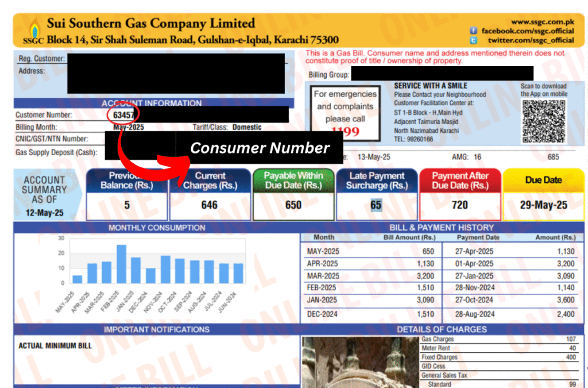Select the 'Customer Number:' label
Screen dimensions: 588x388
[x=44, y=115]
